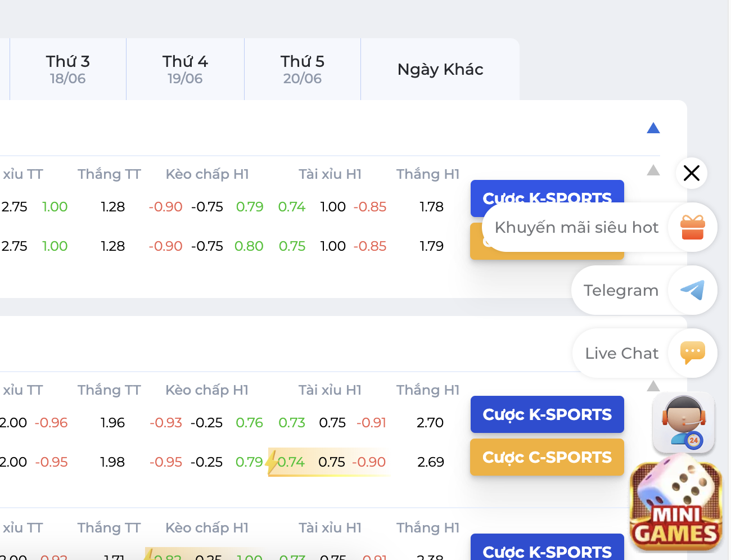Collapse second match gray triangle under Live Chat
The width and height of the screenshot is (731, 560).
(653, 386)
